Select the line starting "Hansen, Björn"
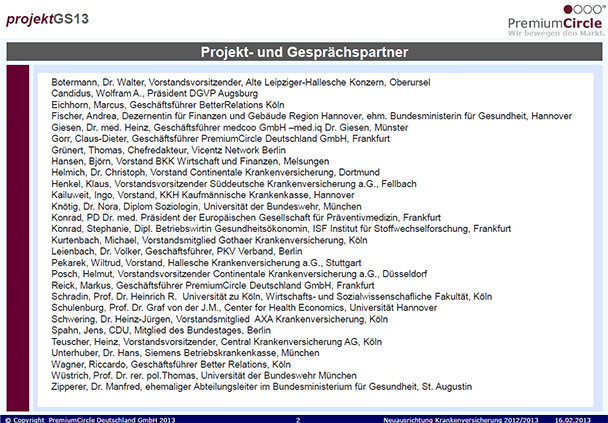Image resolution: width=608 pixels, height=423 pixels. pyautogui.click(x=190, y=161)
